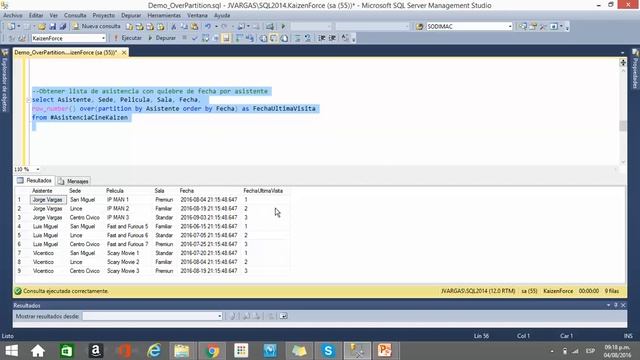This screenshot has width=640, height=360.
Task: Open the KaizenForce database dropdown
Action: pyautogui.click(x=103, y=38)
